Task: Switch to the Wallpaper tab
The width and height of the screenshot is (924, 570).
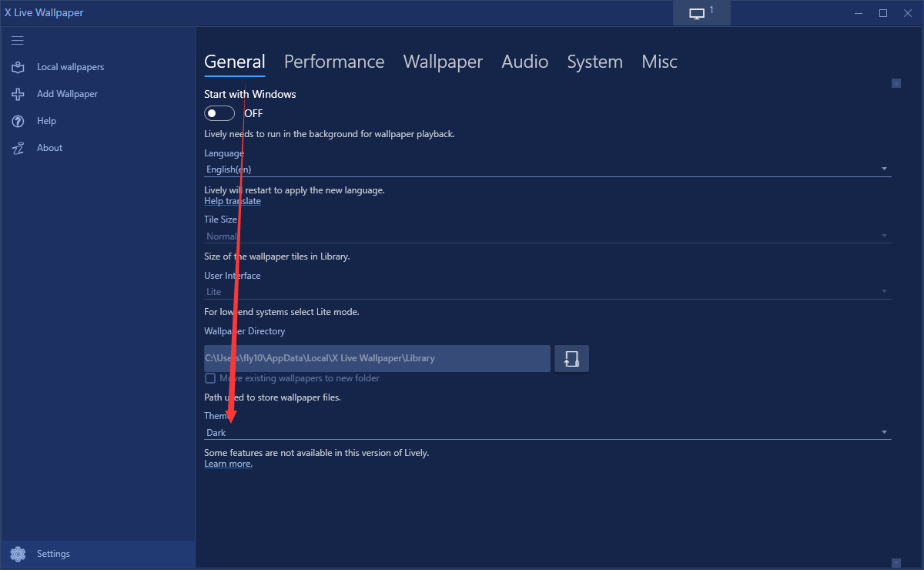Action: click(x=443, y=62)
